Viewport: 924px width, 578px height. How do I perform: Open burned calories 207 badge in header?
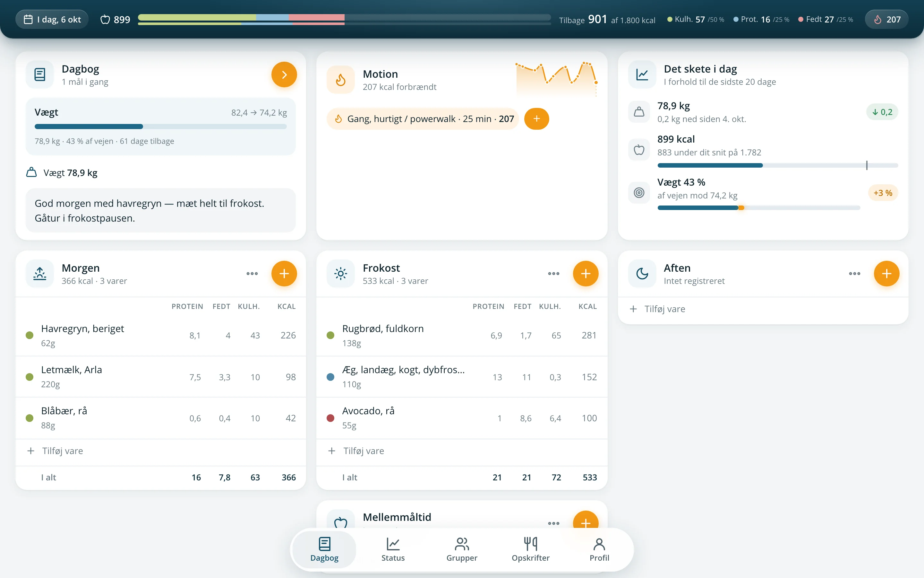tap(886, 20)
